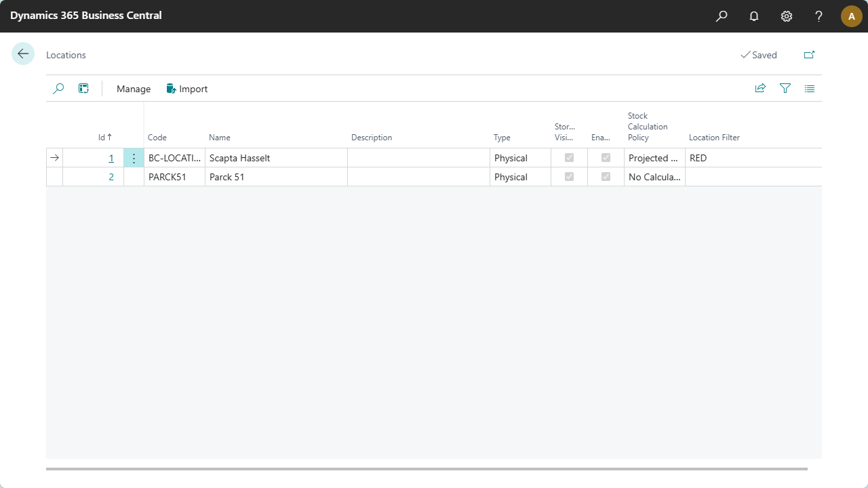Open page in new window icon
This screenshot has width=868, height=488.
click(x=809, y=55)
